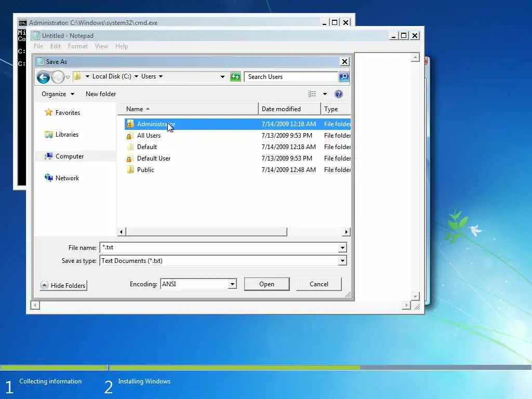Screen dimensions: 532x399
Task: Open recent locations arrow beside Forward button
Action: click(x=68, y=77)
